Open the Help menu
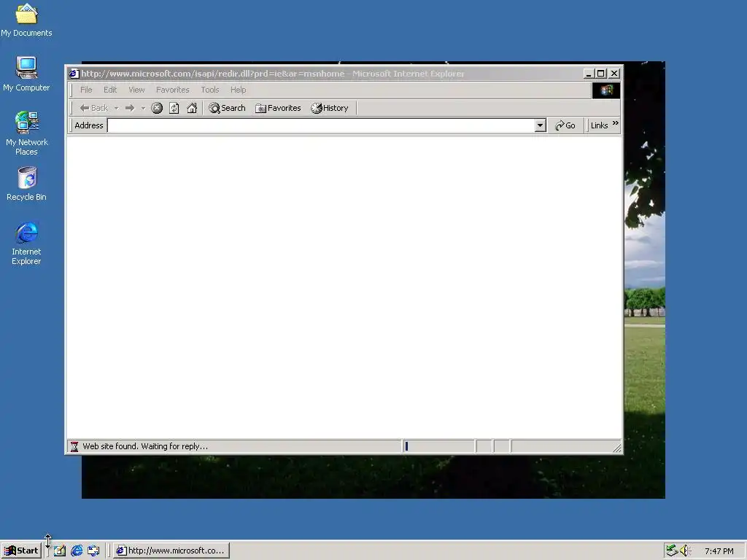This screenshot has height=560, width=747. pos(239,90)
